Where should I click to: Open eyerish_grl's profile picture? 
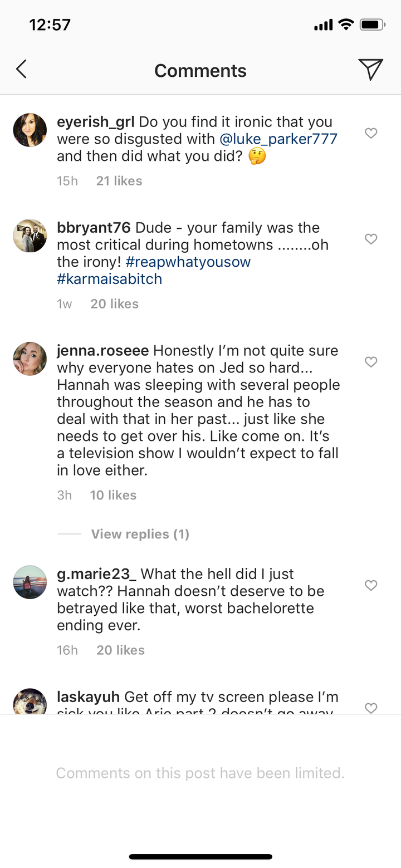(30, 130)
